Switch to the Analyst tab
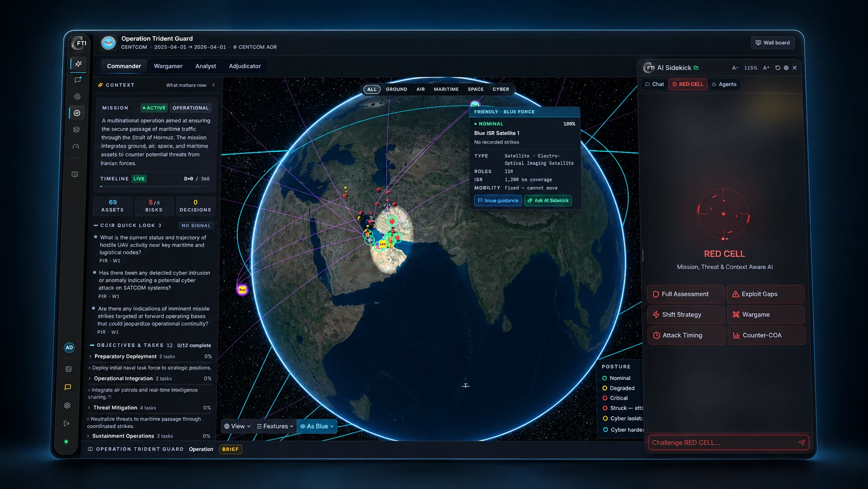Screen dimensions: 868x489 tap(206, 66)
